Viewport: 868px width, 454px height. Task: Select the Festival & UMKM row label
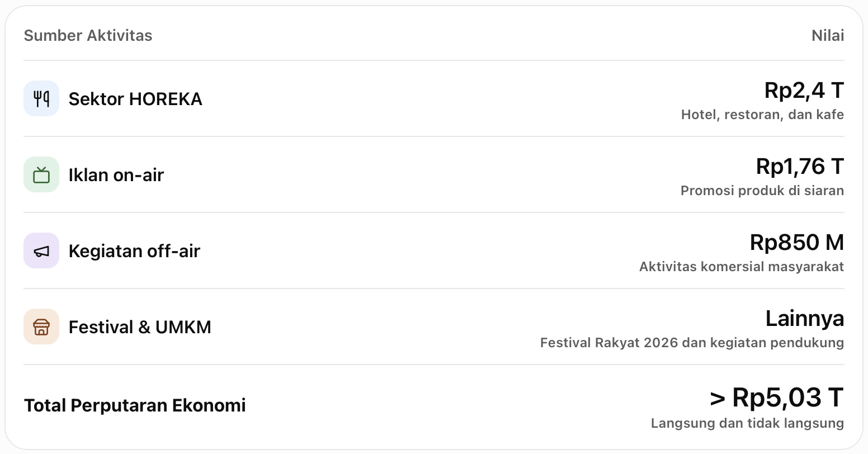140,327
